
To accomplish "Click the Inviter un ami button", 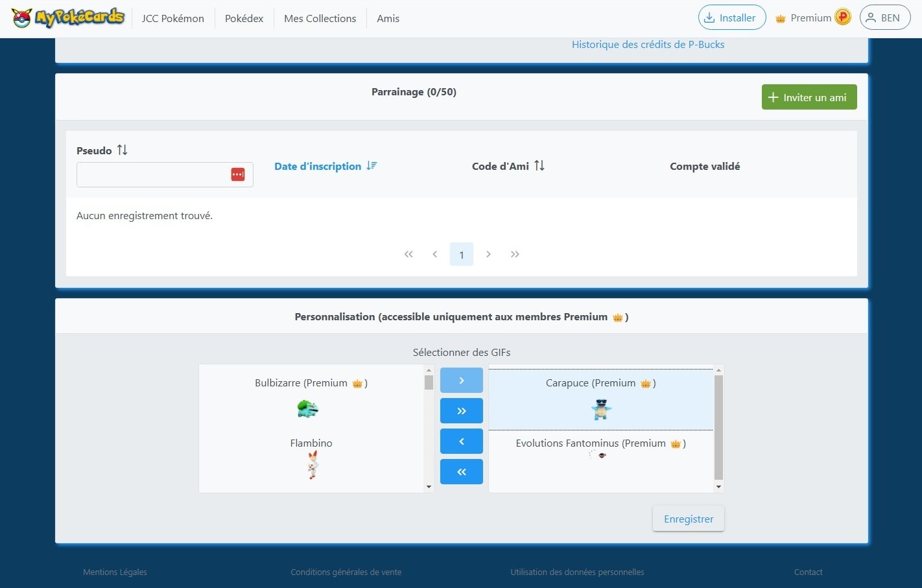I will click(x=809, y=97).
